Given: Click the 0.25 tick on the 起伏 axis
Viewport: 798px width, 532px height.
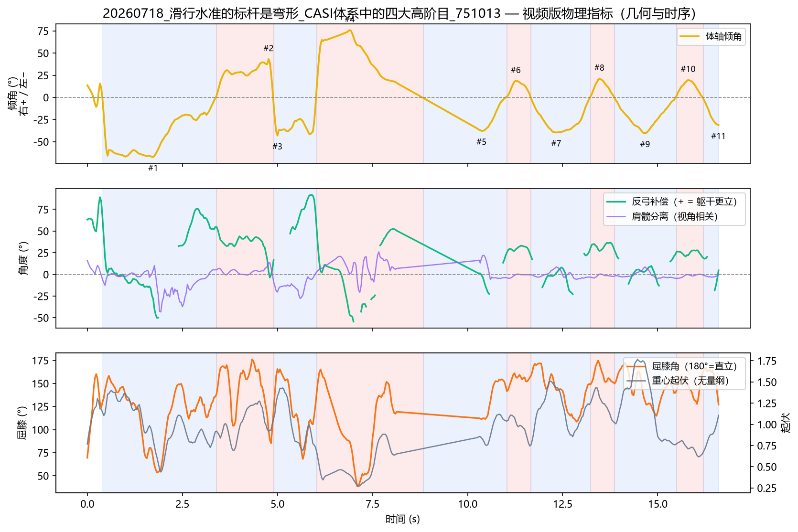Looking at the screenshot, I should (767, 488).
